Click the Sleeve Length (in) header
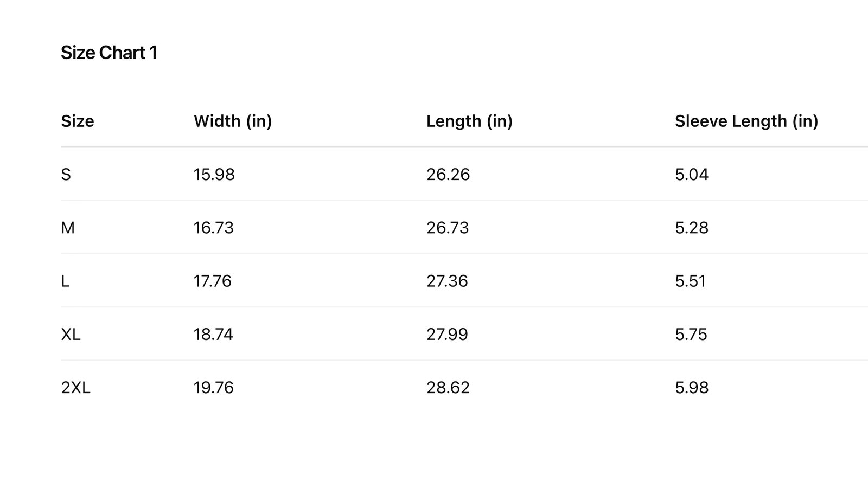This screenshot has height=488, width=868. [746, 121]
